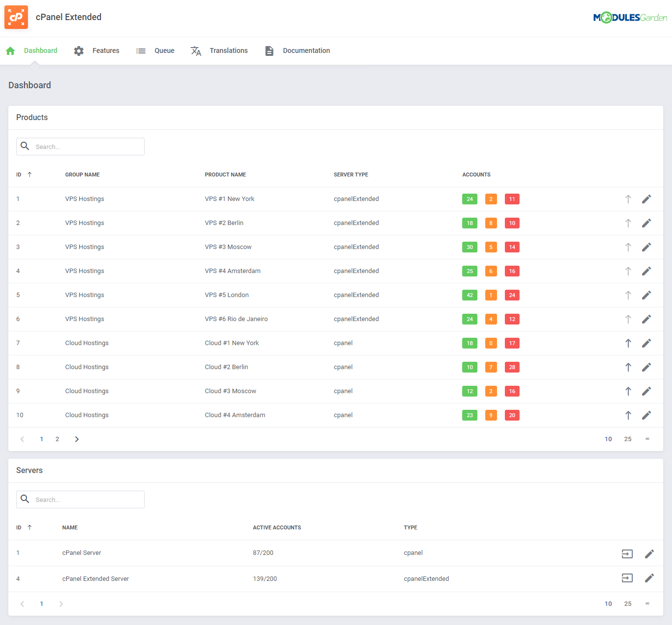Edit the VPS #1 New York product
The width and height of the screenshot is (672, 625).
click(647, 199)
